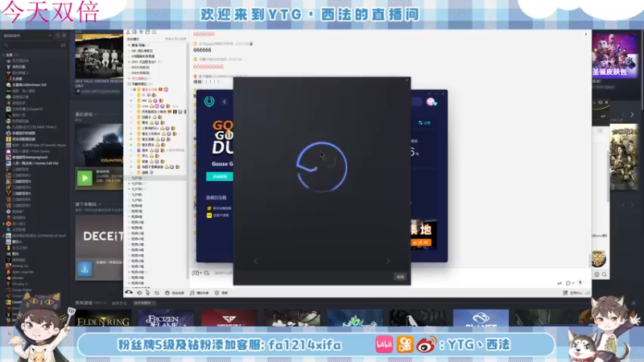Open the 圣诞皮肤包 Christmas skin pack news tile
This screenshot has height=362, width=644.
pyautogui.click(x=615, y=56)
